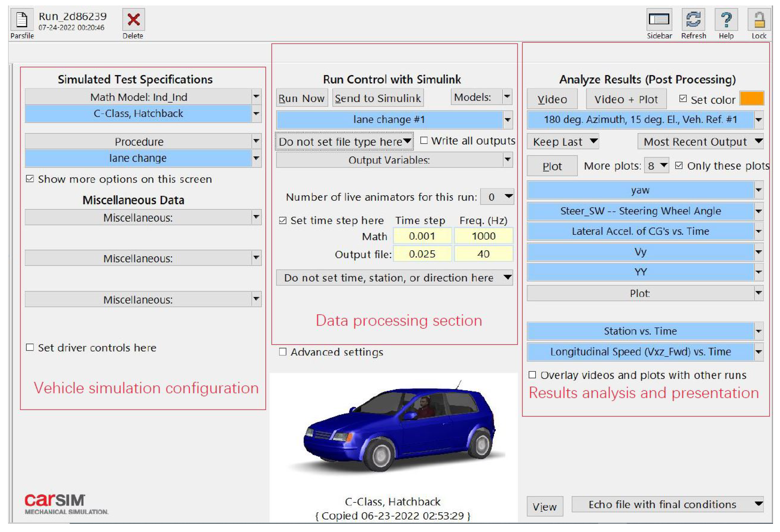Click the orange Set color swatch
780x532 pixels.
coord(752,98)
